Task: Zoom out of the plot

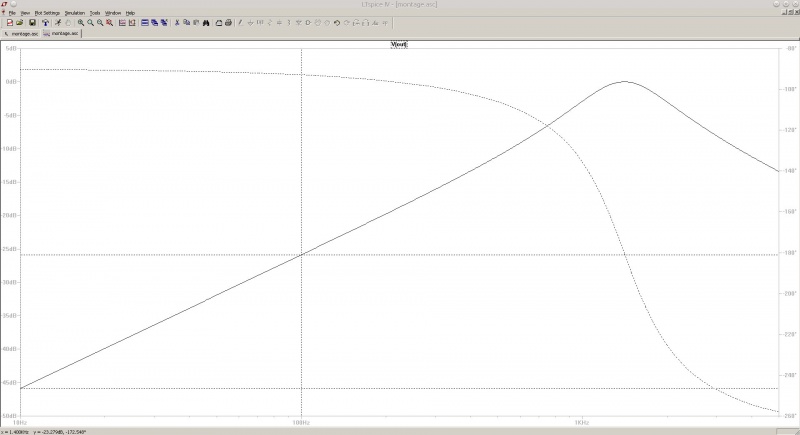Action: pos(100,23)
